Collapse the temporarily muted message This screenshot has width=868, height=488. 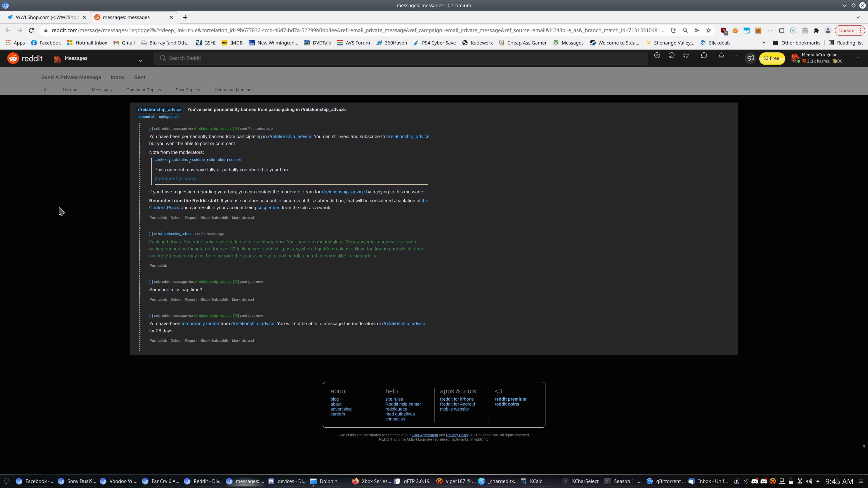[x=151, y=316]
